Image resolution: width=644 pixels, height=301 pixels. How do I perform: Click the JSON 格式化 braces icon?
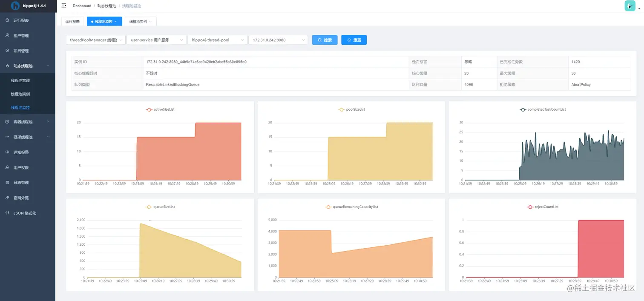pos(7,213)
